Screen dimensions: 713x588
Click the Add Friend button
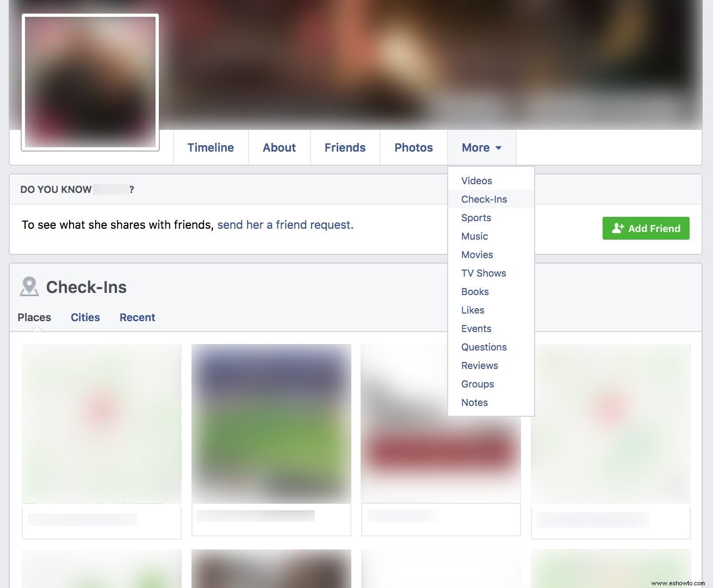[x=646, y=228]
